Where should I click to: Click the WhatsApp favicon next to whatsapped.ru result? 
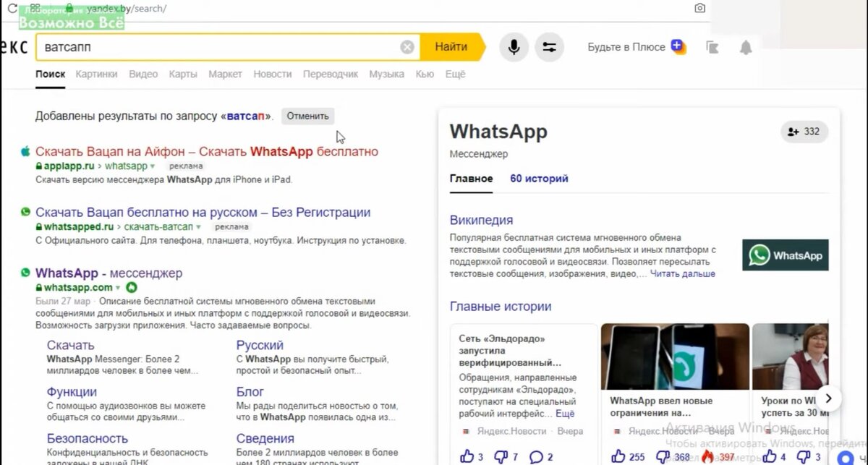click(25, 212)
